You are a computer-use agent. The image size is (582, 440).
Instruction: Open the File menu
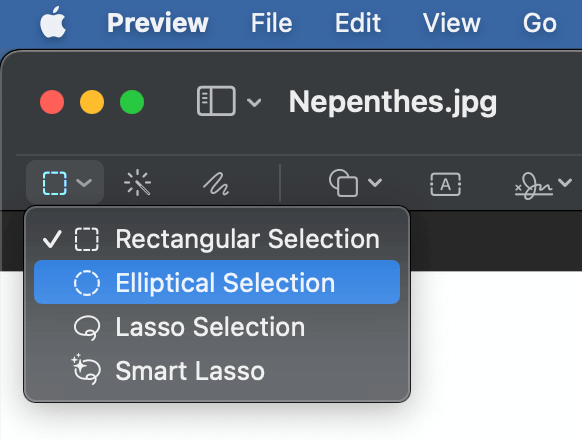point(272,23)
